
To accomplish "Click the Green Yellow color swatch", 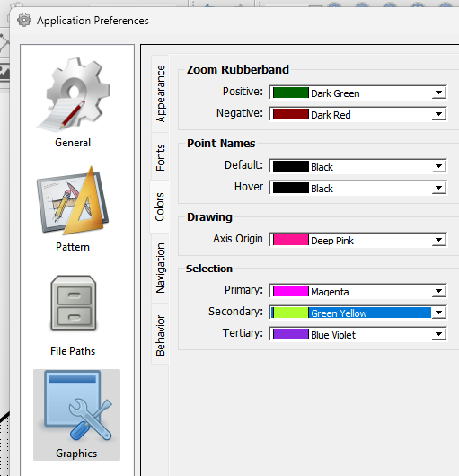I will click(290, 313).
